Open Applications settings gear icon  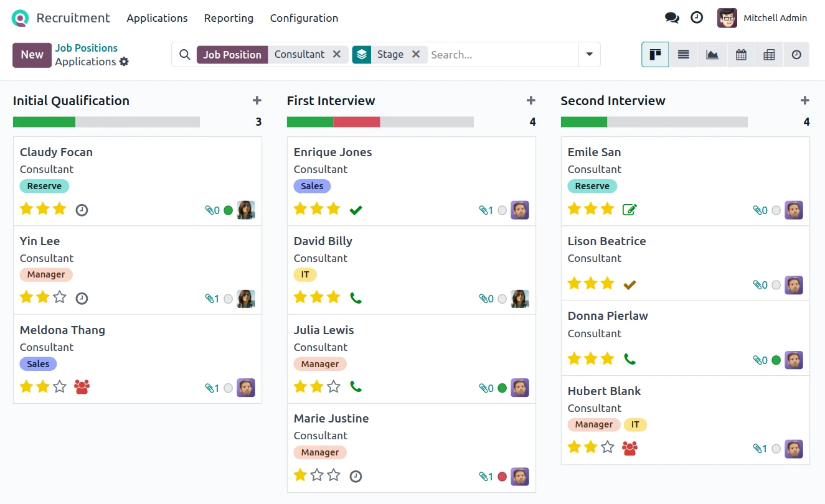(124, 62)
